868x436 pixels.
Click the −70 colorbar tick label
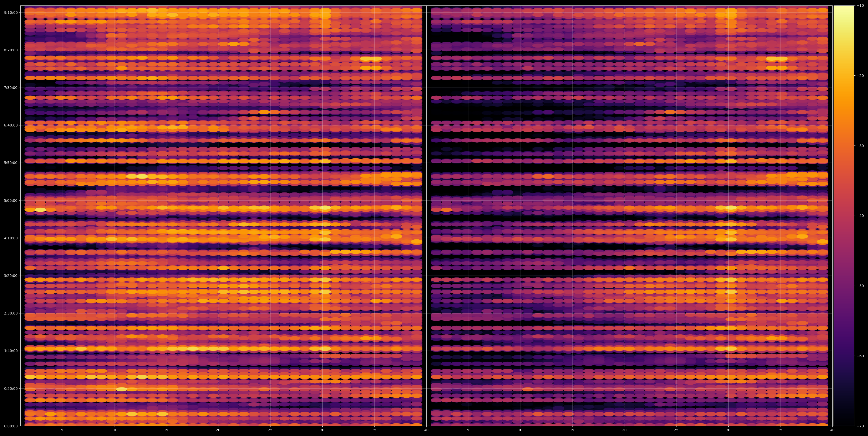pos(860,426)
